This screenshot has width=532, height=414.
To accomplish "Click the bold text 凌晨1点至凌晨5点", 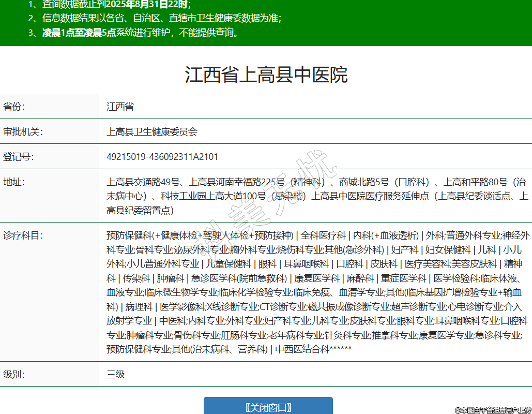I will click(x=79, y=33).
